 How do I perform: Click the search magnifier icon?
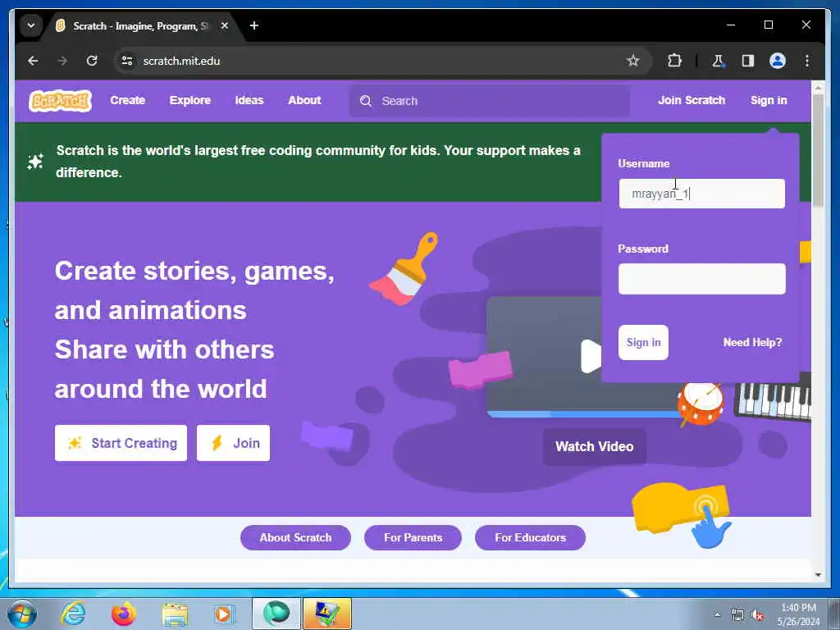366,101
